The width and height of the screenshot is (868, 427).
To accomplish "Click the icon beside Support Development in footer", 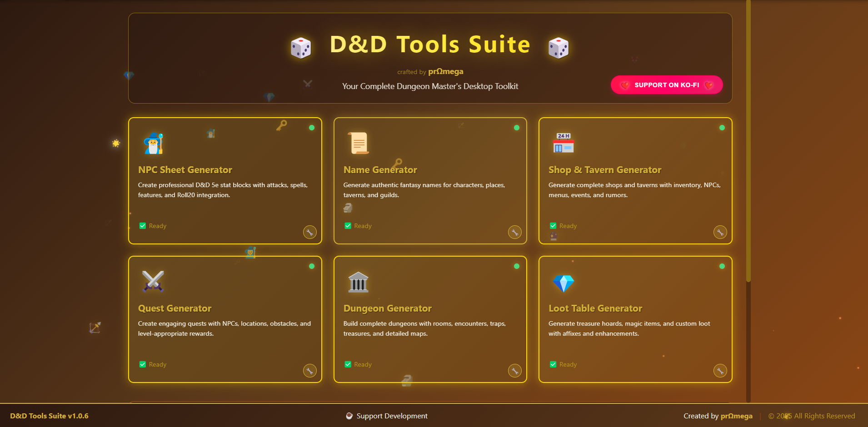I will (x=349, y=416).
